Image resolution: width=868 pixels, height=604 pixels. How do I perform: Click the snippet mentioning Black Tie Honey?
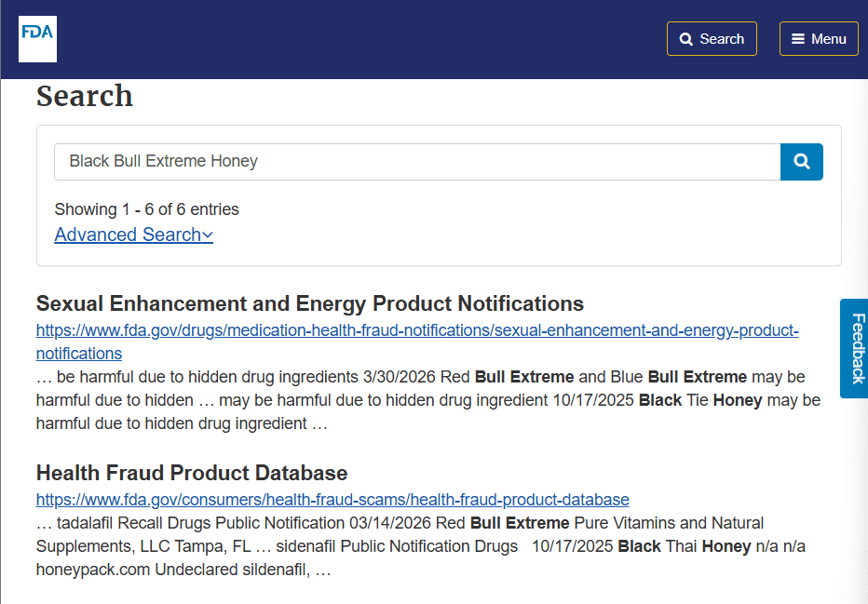click(427, 400)
